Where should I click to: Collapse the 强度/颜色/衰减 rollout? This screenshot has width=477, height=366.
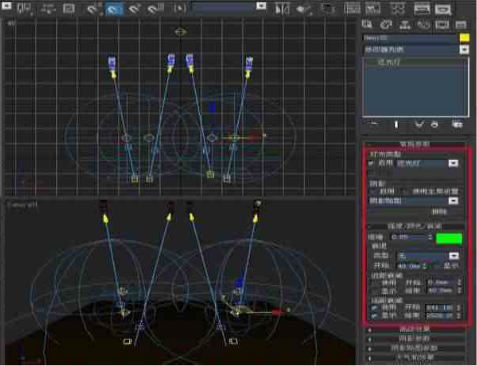(415, 226)
